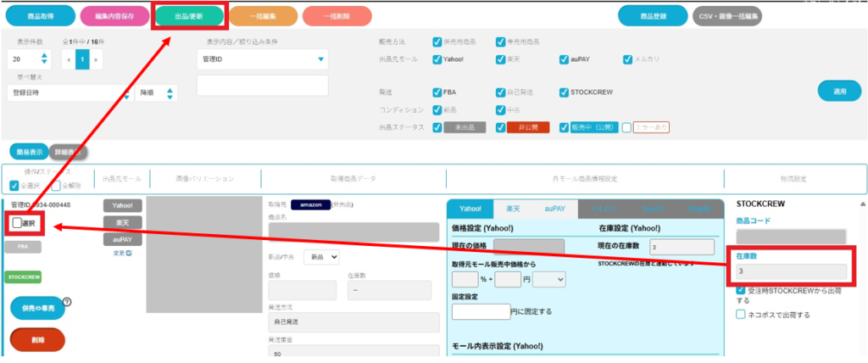Image resolution: width=868 pixels, height=363 pixels.
Task: Click the search text field under 管理ID
Action: pyautogui.click(x=262, y=85)
